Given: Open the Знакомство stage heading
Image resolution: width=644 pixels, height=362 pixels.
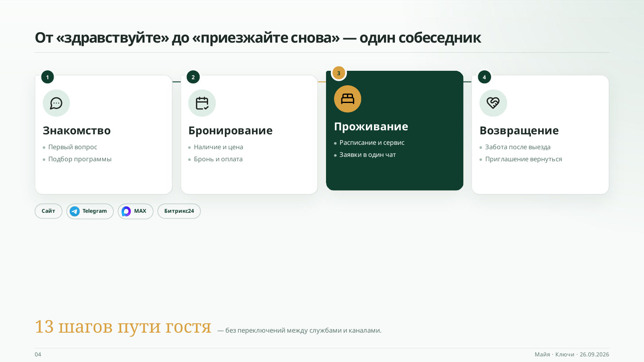Looking at the screenshot, I should [x=76, y=131].
